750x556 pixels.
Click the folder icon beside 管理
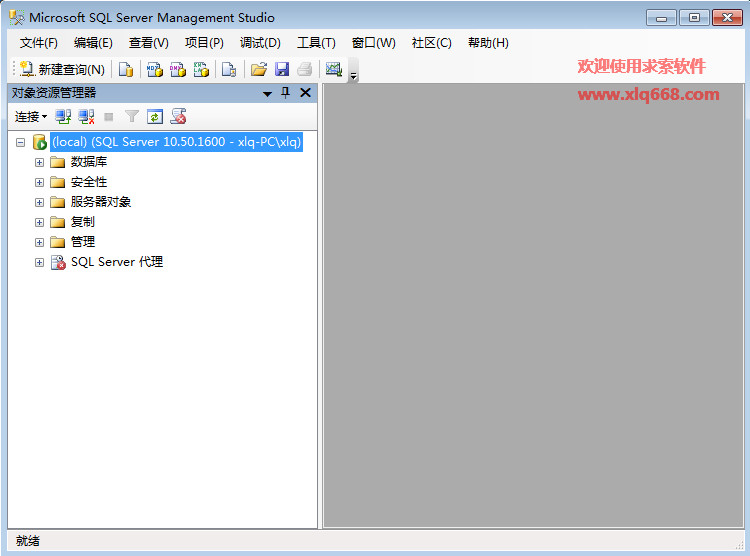coord(57,243)
